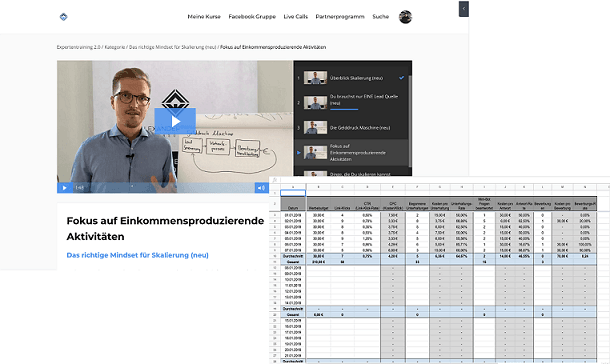Viewport: 610px width, 364px height.
Task: Select the '01.01.2019' date cell
Action: coord(293,215)
